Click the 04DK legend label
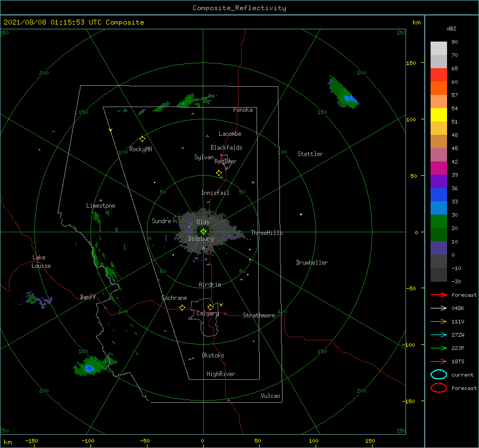 point(458,308)
